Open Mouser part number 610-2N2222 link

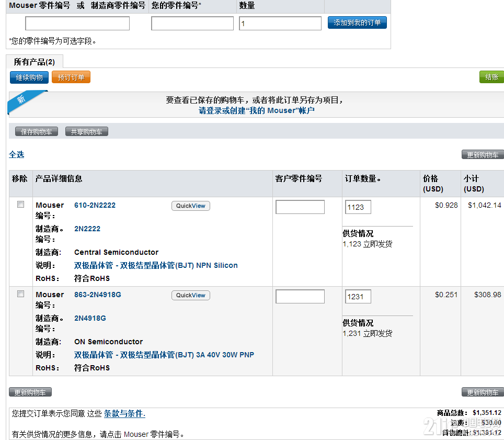(95, 205)
